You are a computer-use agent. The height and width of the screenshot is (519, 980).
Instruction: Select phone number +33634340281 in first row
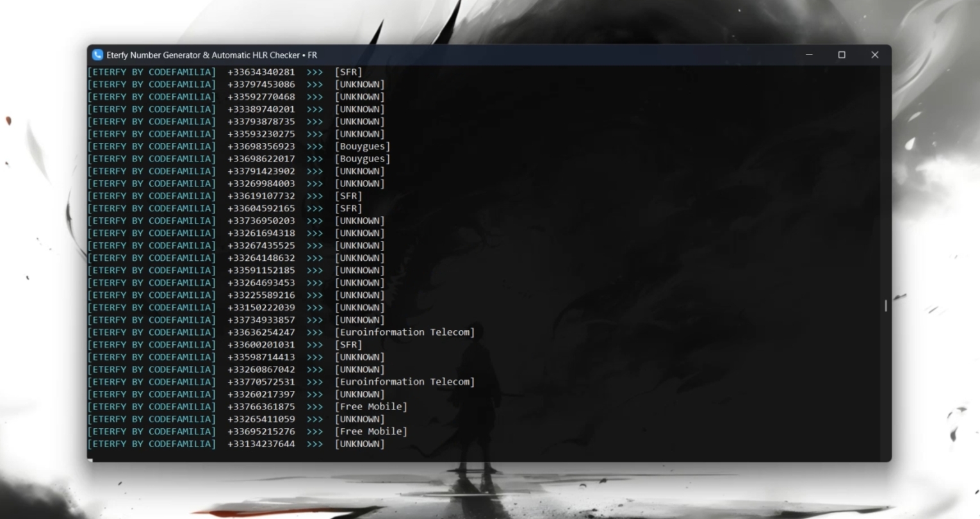click(261, 72)
